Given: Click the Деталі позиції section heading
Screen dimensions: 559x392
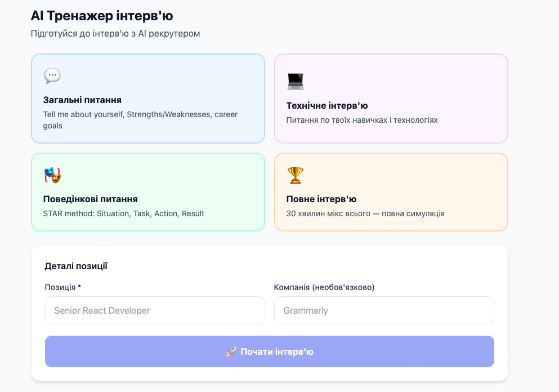Looking at the screenshot, I should (x=76, y=266).
